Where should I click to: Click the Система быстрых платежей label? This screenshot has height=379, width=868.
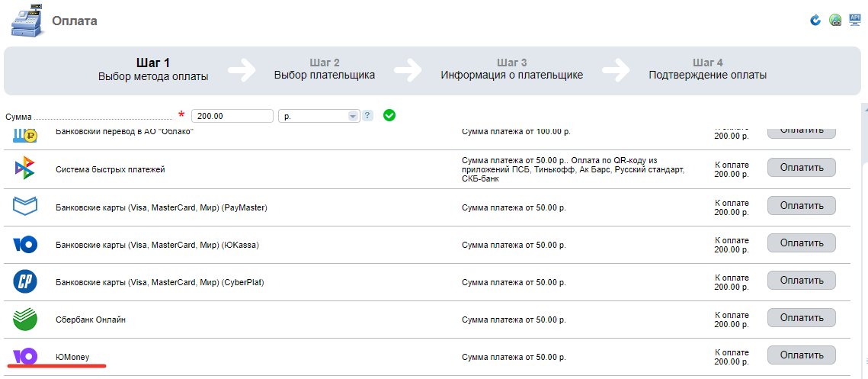point(111,169)
